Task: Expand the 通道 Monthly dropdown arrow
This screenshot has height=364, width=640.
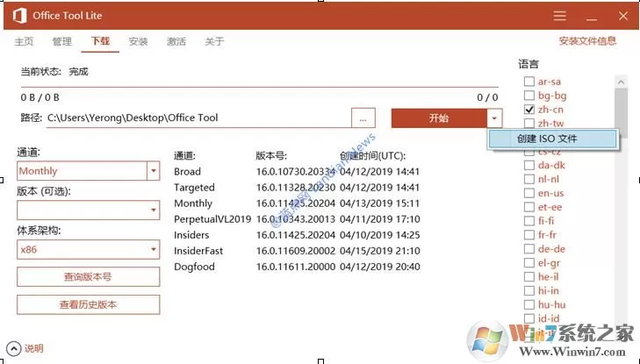Action: click(154, 171)
